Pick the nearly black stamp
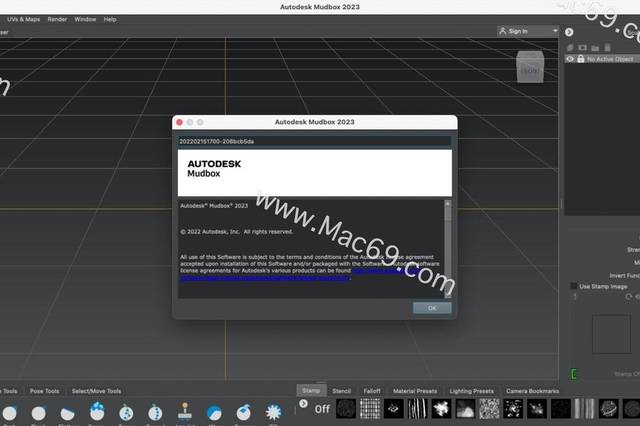The image size is (640, 426). (x=560, y=409)
